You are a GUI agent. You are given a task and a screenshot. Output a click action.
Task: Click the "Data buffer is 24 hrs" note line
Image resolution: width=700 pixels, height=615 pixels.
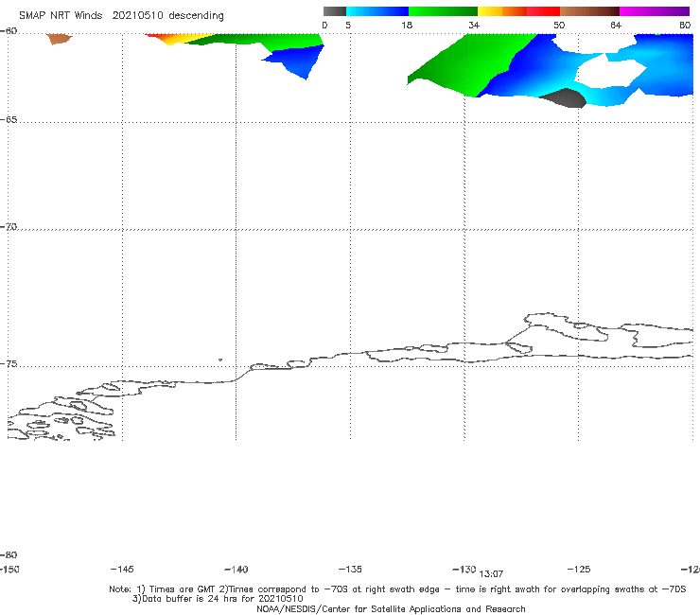tap(218, 599)
